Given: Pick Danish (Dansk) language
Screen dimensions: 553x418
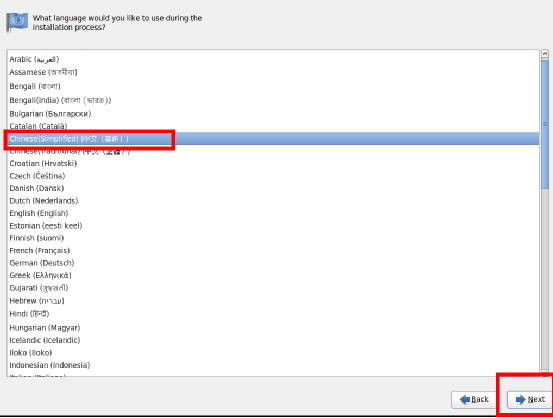Looking at the screenshot, I should coord(273,188).
